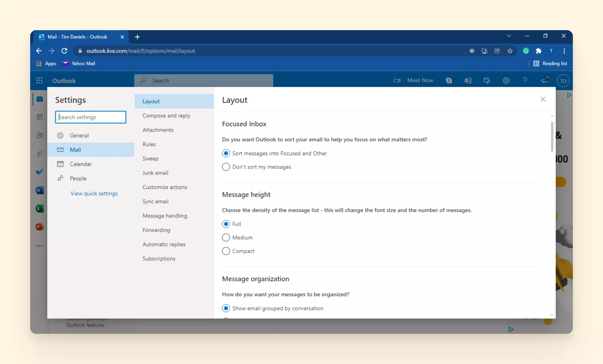Click the Office apps icon in header
This screenshot has height=364, width=603.
(x=468, y=81)
